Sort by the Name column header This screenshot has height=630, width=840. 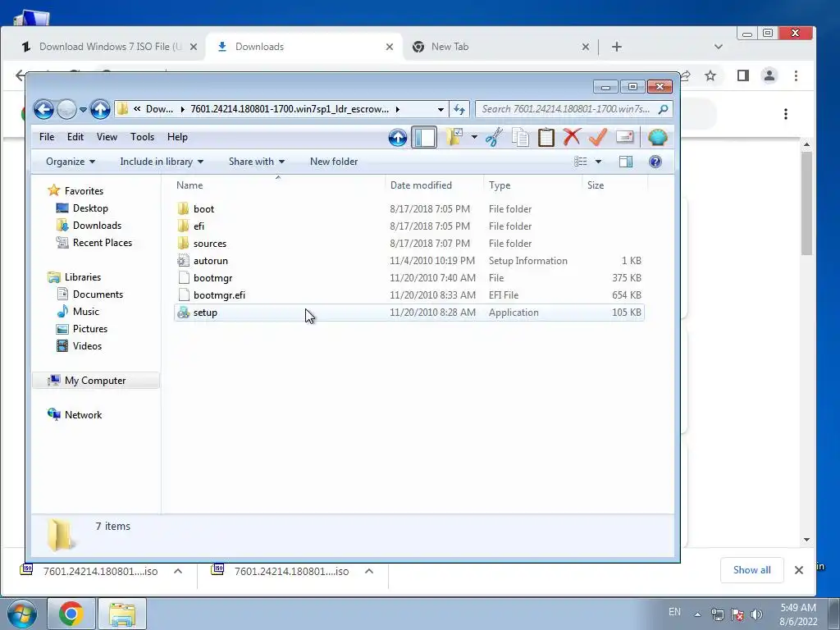pyautogui.click(x=277, y=185)
